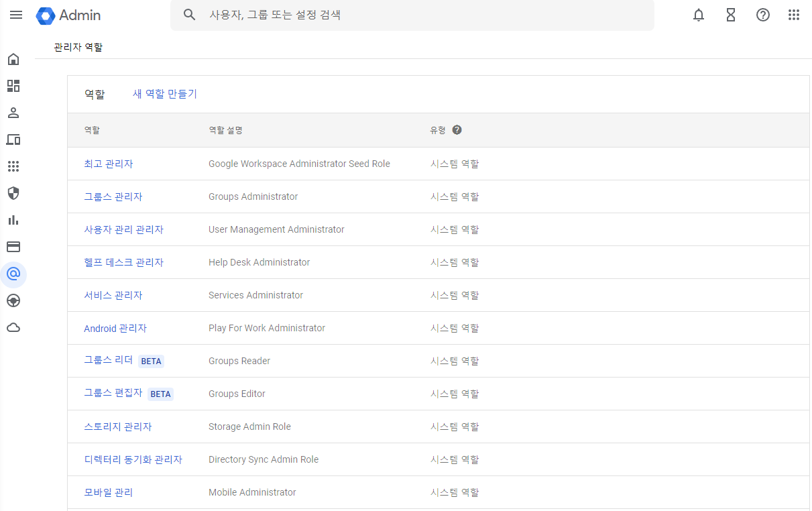The width and height of the screenshot is (812, 511).
Task: Click 시스템 역할 in 최고 관리자 row
Action: coord(455,164)
